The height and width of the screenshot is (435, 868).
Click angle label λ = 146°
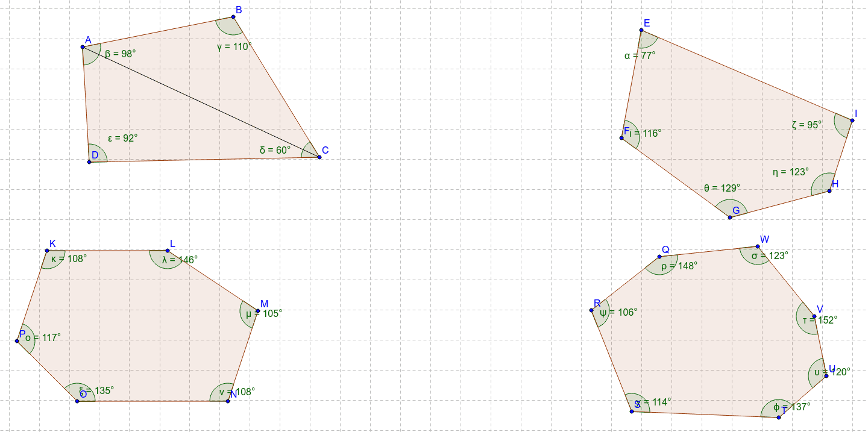click(x=180, y=260)
